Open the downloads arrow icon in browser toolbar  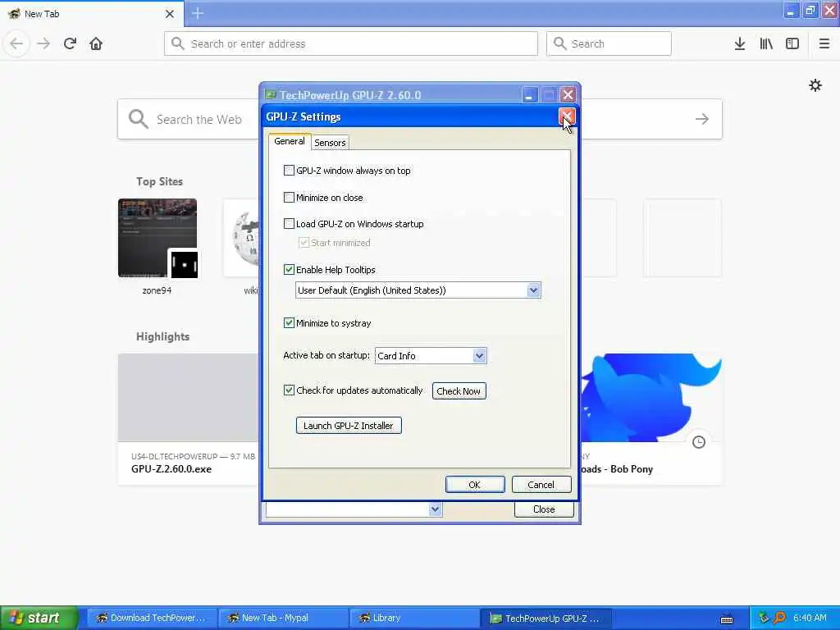point(740,43)
